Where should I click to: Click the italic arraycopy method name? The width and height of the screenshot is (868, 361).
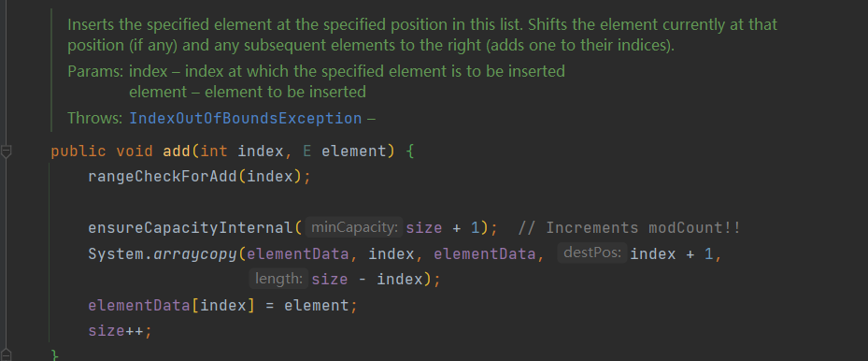coord(195,254)
